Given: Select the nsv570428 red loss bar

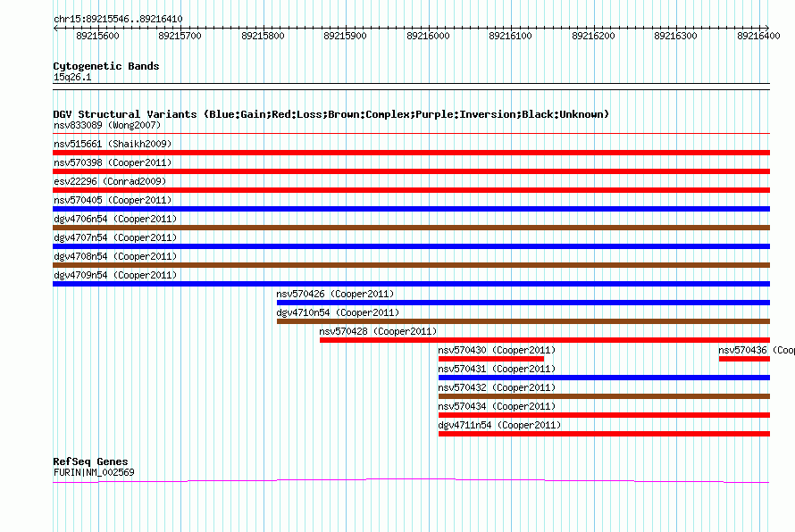Looking at the screenshot, I should click(x=545, y=340).
